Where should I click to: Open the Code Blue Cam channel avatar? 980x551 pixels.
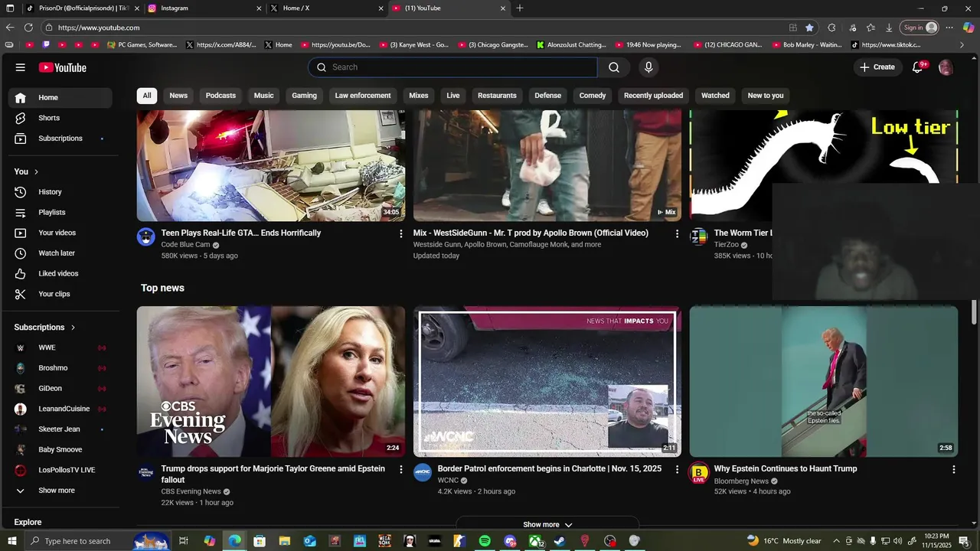point(146,236)
